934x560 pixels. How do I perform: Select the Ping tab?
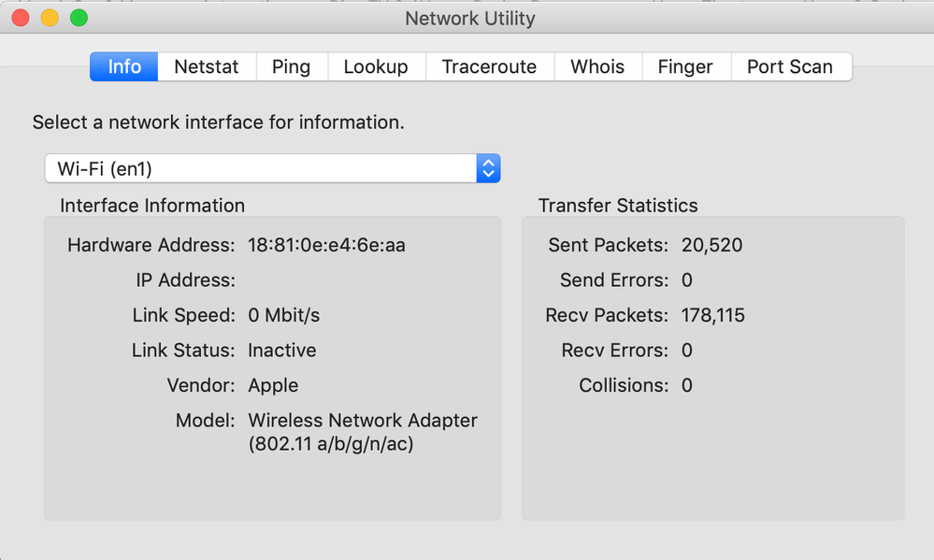[291, 67]
